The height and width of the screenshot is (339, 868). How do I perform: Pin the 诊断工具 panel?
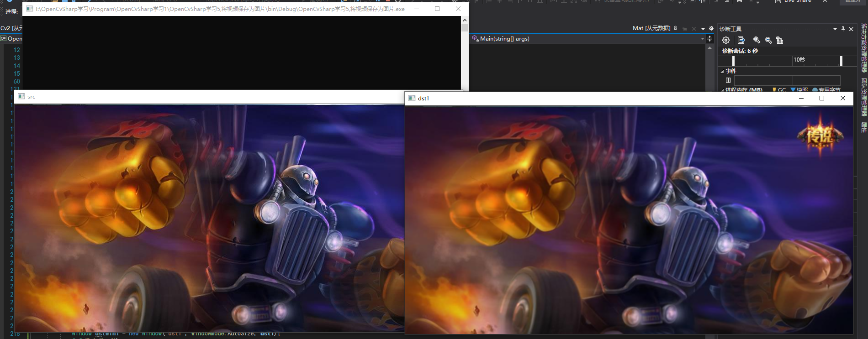tap(843, 29)
